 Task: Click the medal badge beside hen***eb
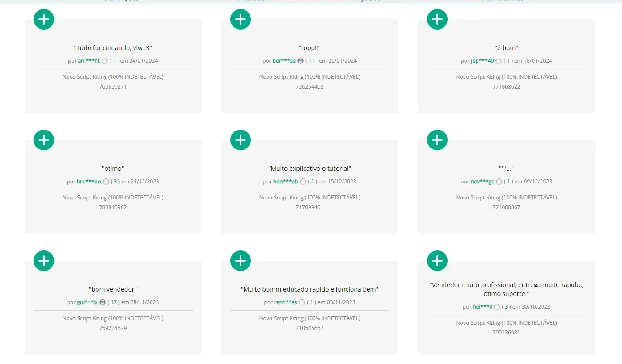click(303, 182)
